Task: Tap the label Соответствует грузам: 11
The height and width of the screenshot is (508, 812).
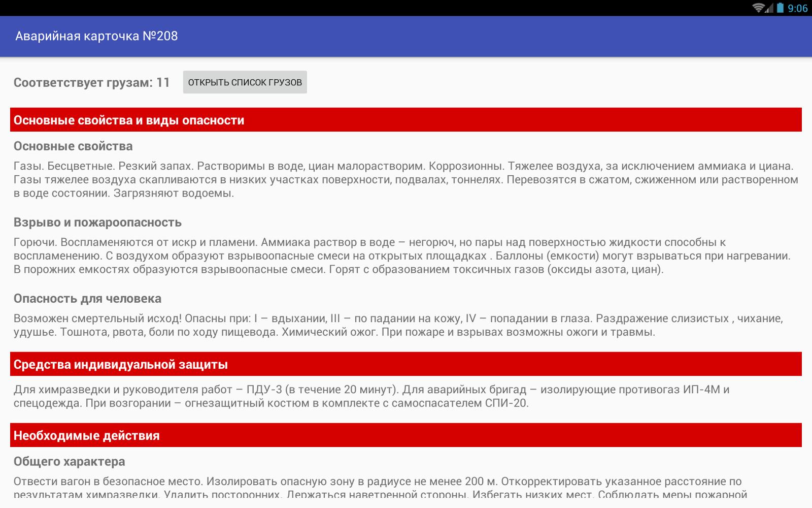Action: coord(92,82)
